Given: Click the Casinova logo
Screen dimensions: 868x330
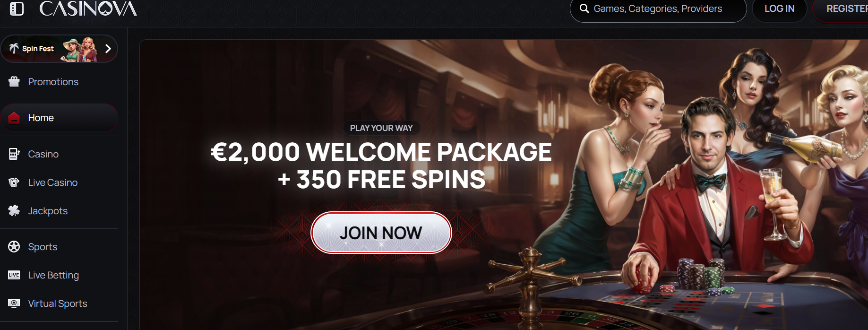Looking at the screenshot, I should tap(88, 9).
